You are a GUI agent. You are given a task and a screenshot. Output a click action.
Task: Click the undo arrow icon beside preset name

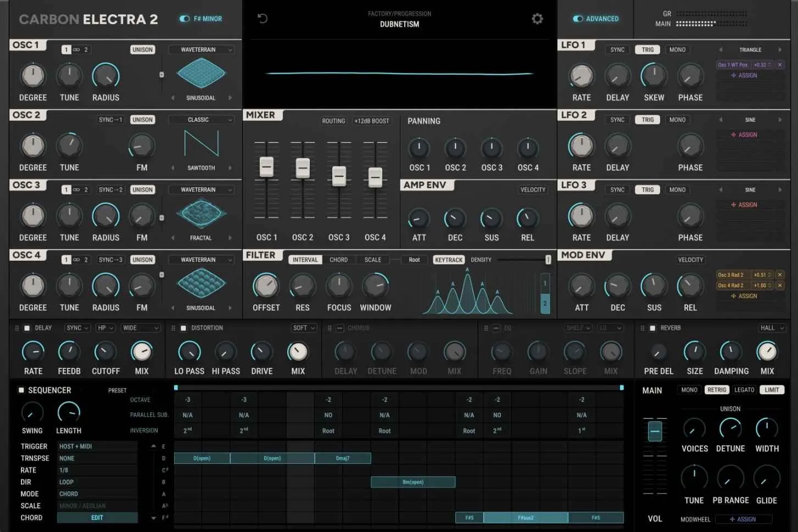click(x=263, y=19)
